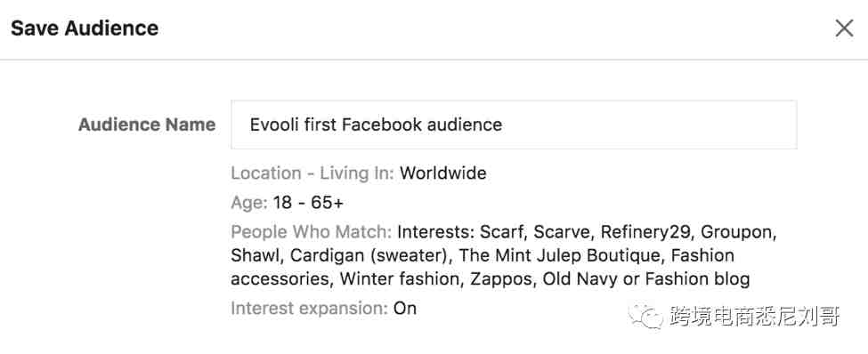868x354 pixels.
Task: Close the Save Audience dialog
Action: (x=844, y=28)
